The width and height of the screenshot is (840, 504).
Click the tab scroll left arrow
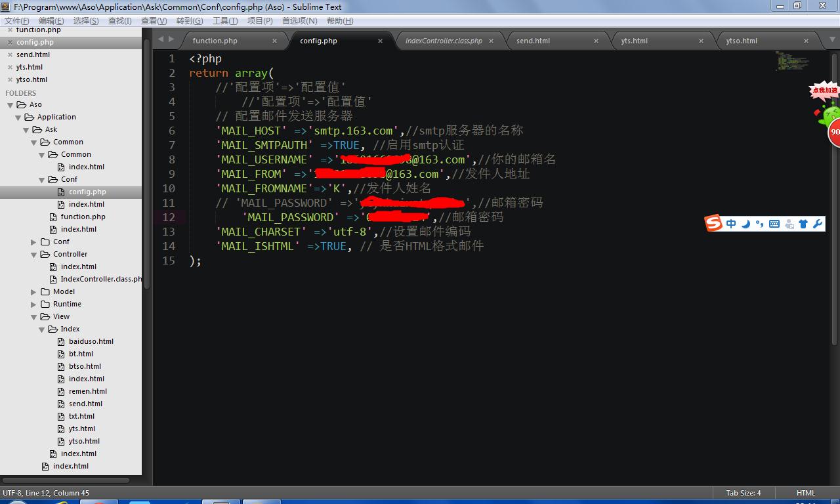(161, 39)
